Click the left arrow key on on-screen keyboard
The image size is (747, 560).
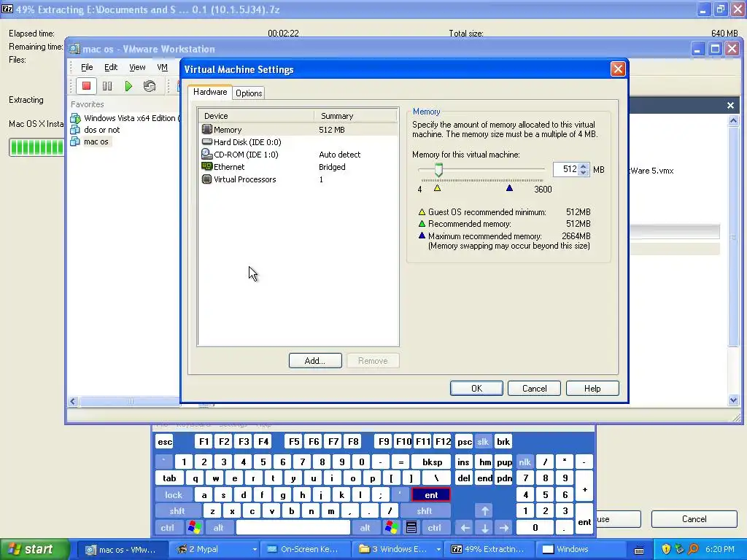tap(465, 528)
